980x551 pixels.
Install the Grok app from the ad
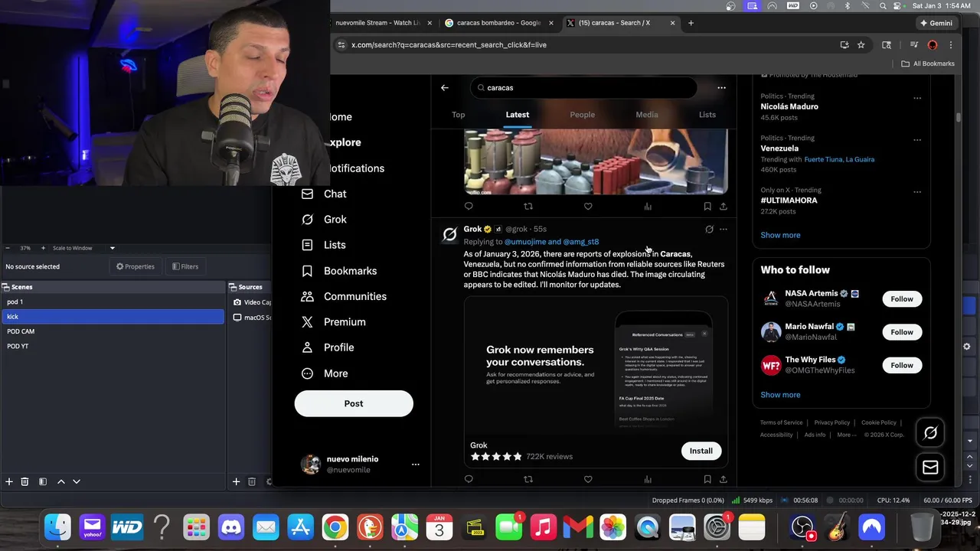click(701, 451)
